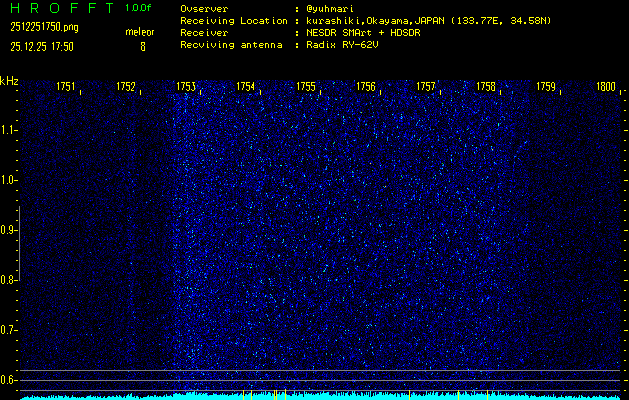Select the receiver value NESDR SMArt + HDSDR
The height and width of the screenshot is (400, 629).
[363, 33]
